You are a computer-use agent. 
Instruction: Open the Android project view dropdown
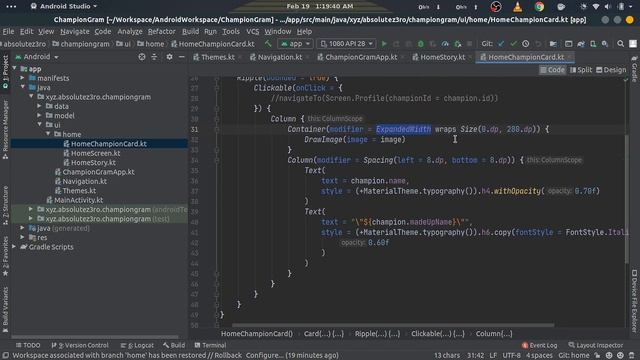tap(37, 57)
